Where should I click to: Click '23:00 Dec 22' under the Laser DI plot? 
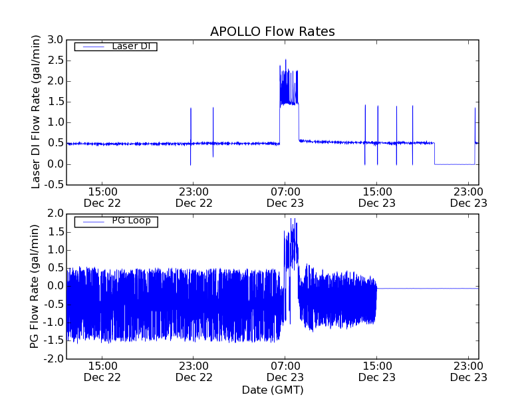coord(194,198)
